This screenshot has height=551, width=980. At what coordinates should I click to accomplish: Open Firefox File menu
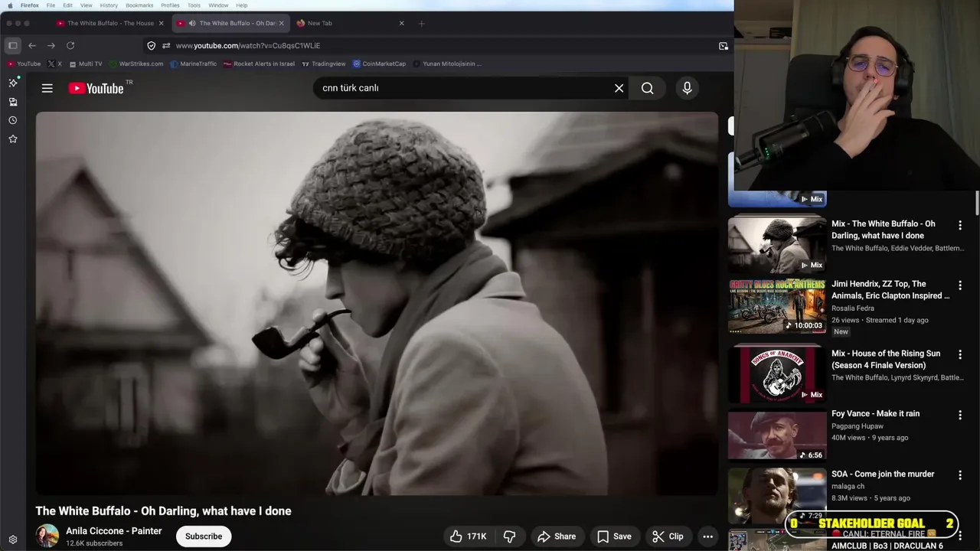pyautogui.click(x=51, y=5)
